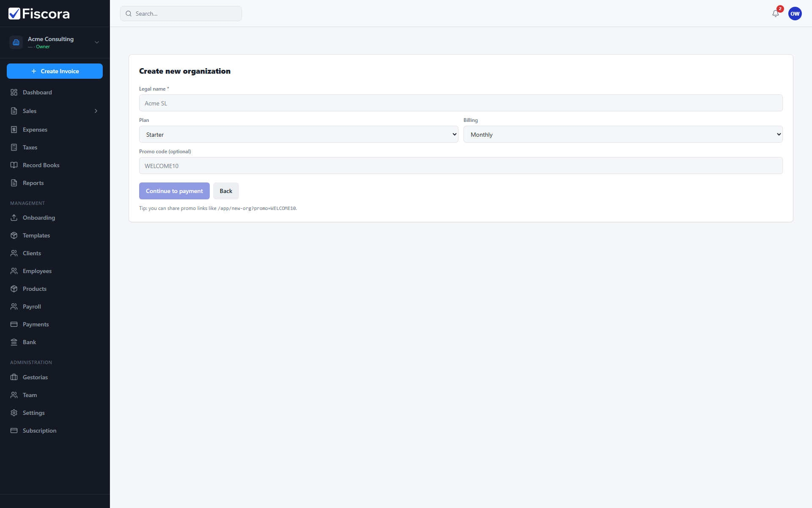Click the 'Create new organization' heading
The width and height of the screenshot is (812, 508).
(x=185, y=71)
